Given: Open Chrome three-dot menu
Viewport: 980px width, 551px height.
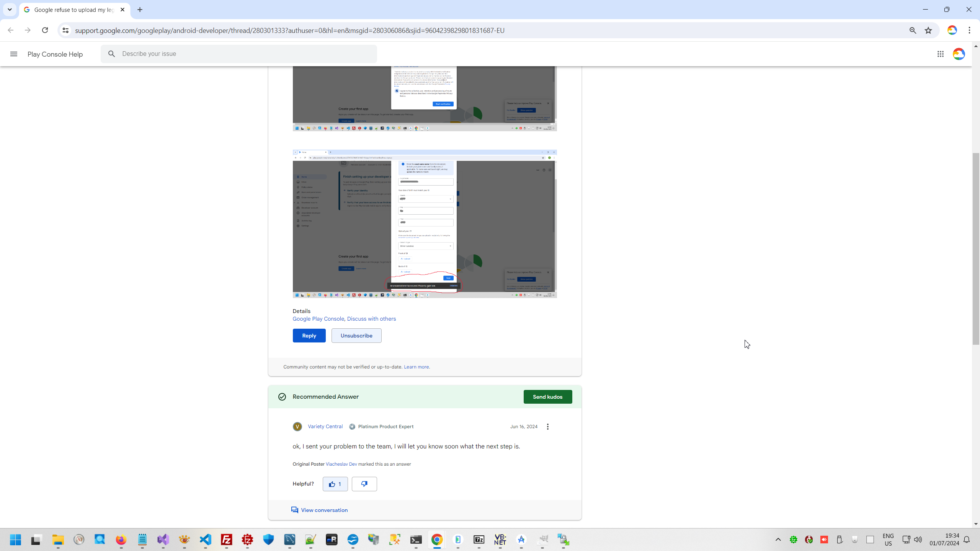Looking at the screenshot, I should [x=969, y=30].
